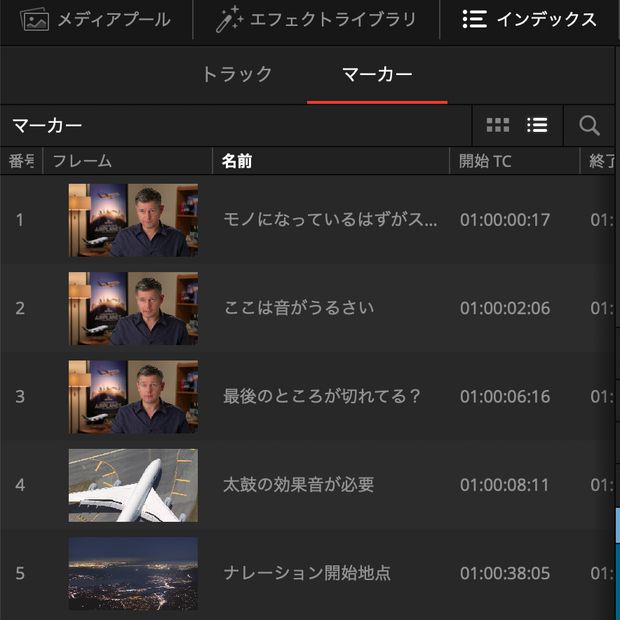
Task: Click row number 4 in marker list
Action: [20, 485]
